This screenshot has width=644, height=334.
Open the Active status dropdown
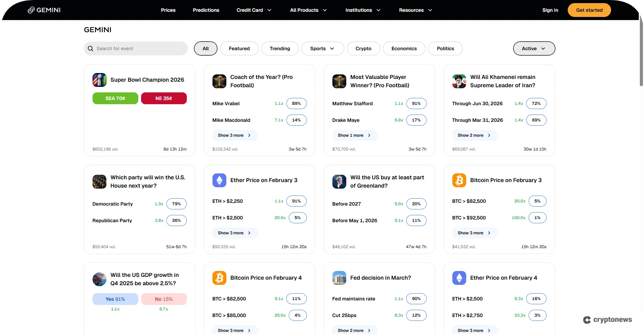534,48
